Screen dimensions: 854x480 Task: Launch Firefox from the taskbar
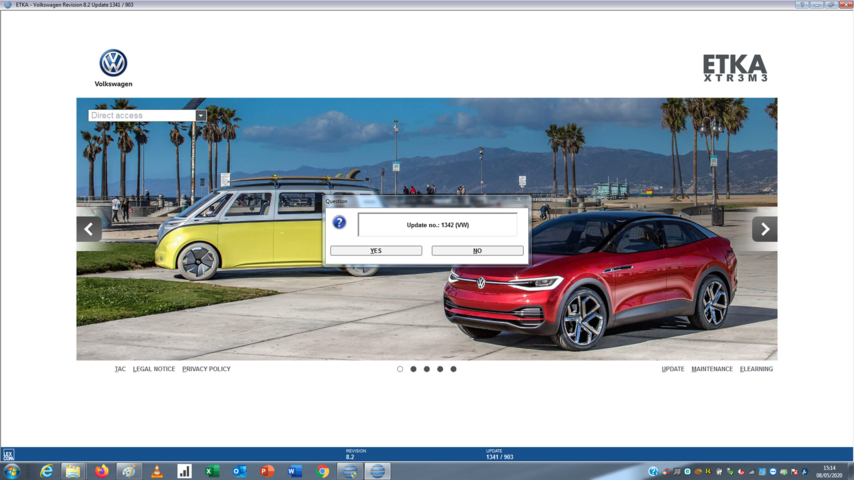click(x=101, y=471)
